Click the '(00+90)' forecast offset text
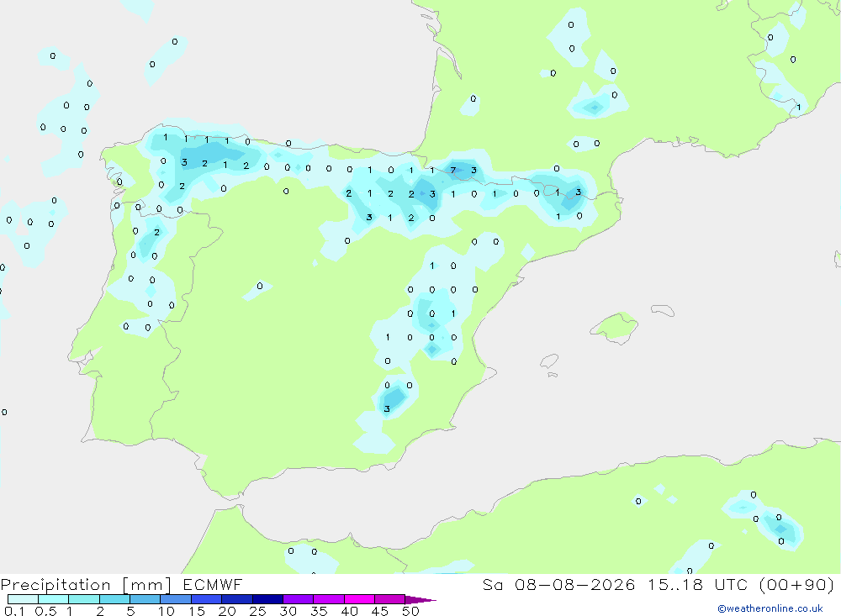Screen dimensions: 841x616 pyautogui.click(x=797, y=584)
